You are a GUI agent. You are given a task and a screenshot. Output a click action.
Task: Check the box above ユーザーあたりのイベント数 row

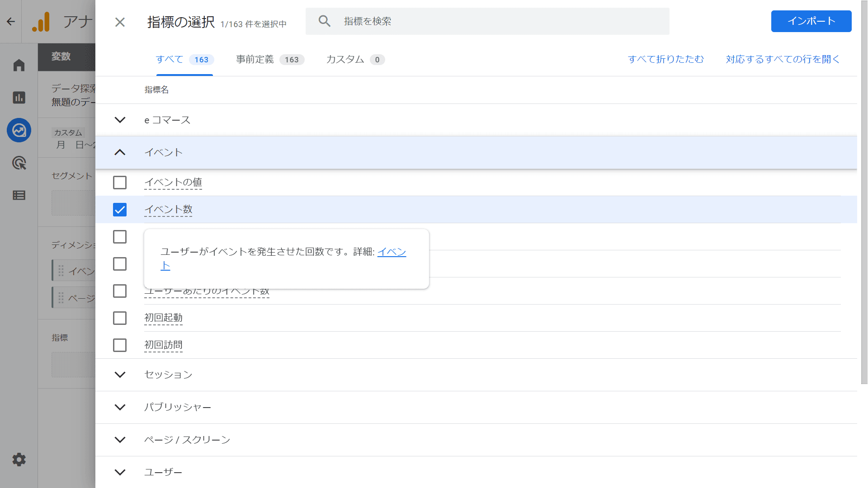pyautogui.click(x=120, y=264)
